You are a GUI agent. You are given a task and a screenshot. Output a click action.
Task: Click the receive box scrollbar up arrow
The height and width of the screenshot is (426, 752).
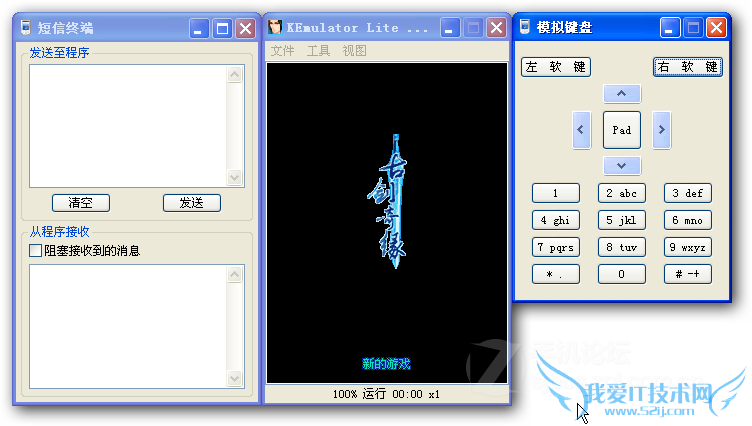[235, 274]
